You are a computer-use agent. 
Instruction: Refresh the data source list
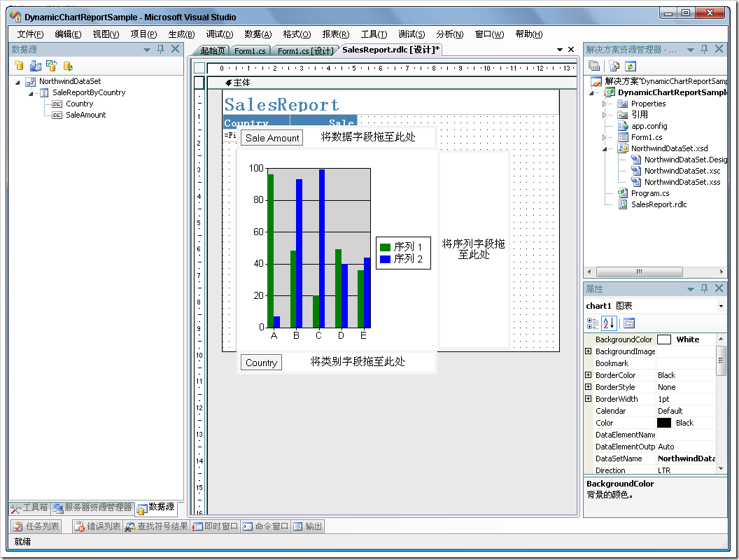(69, 66)
